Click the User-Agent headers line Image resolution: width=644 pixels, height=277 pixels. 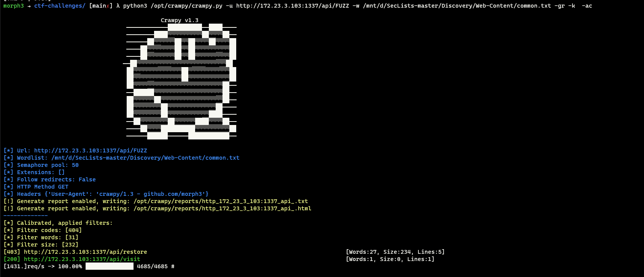(x=106, y=194)
